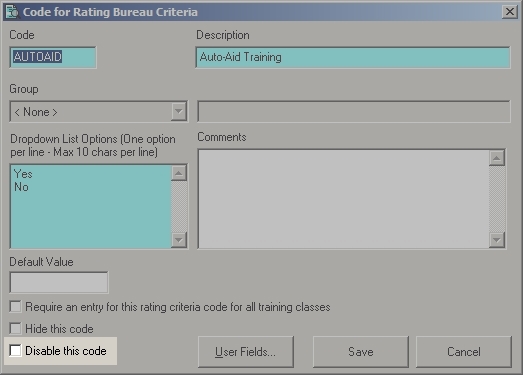Click the down arrow of the options list scrollbar
The height and width of the screenshot is (375, 523).
[x=179, y=240]
